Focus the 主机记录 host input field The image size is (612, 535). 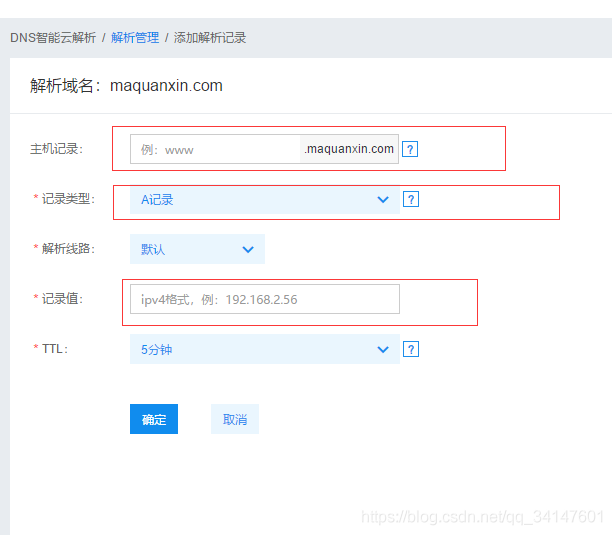pos(215,149)
